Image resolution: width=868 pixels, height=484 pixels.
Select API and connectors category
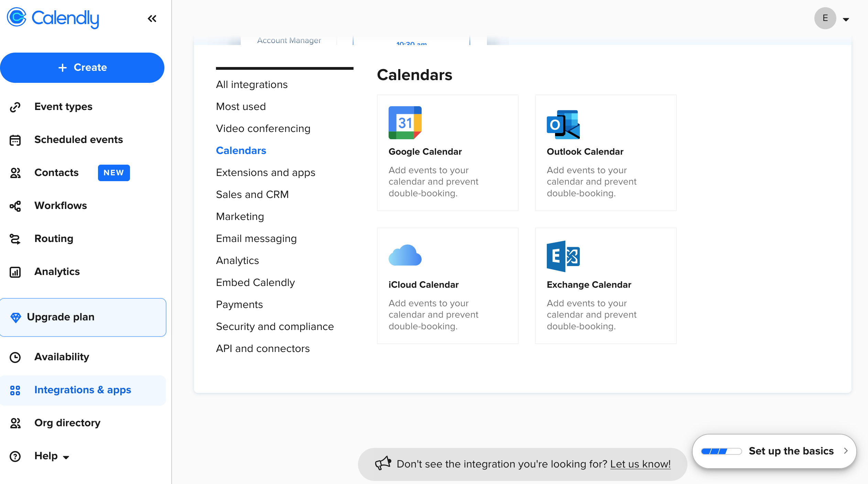point(263,349)
